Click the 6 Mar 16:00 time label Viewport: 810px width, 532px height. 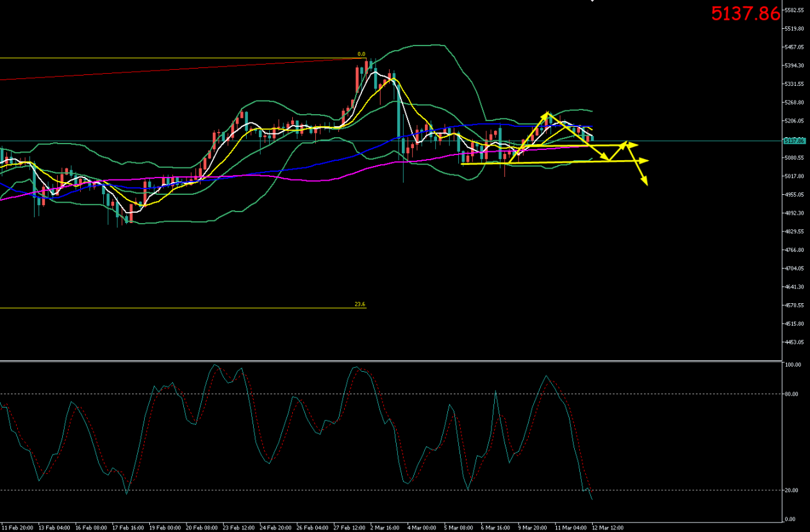tap(495, 528)
